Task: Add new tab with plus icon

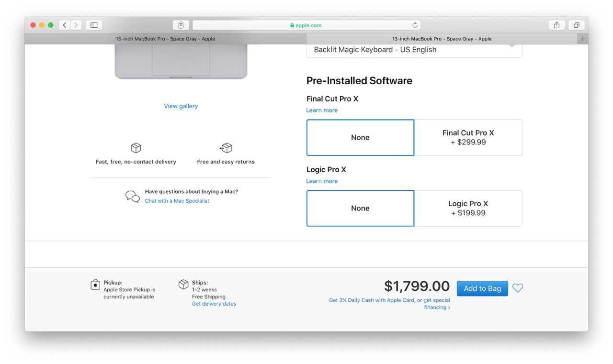Action: click(583, 39)
